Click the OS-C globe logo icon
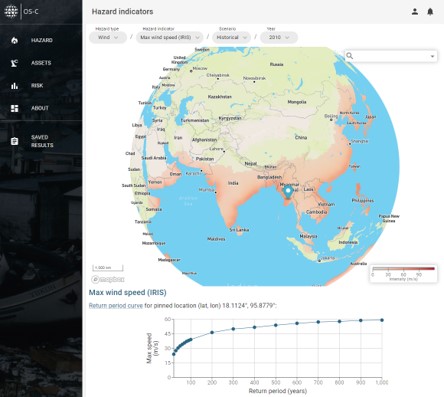Screen dimensions: 444x397 [x=11, y=11]
